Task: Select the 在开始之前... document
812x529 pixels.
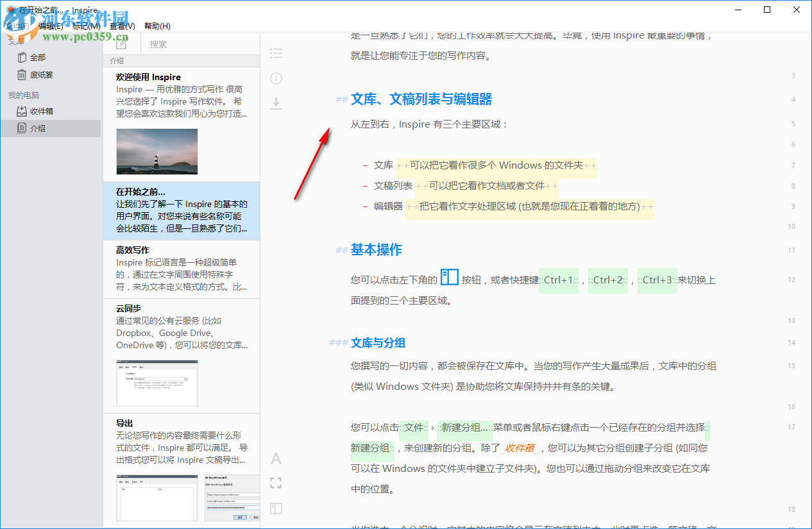Action: coord(182,211)
